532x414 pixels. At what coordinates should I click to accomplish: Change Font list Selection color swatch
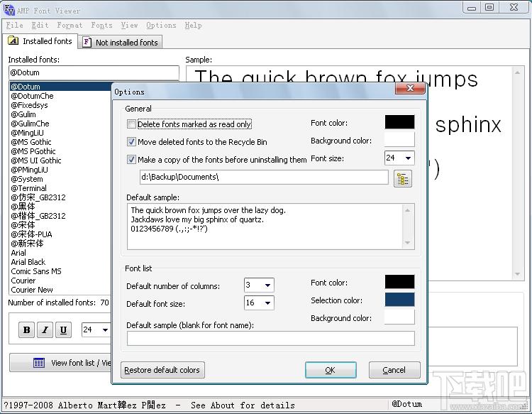click(399, 299)
